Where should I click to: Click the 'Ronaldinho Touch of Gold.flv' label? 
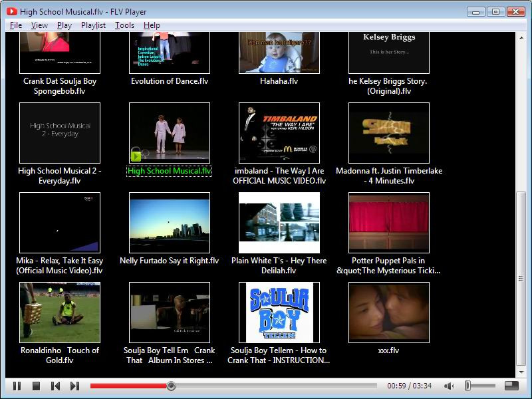tap(60, 355)
